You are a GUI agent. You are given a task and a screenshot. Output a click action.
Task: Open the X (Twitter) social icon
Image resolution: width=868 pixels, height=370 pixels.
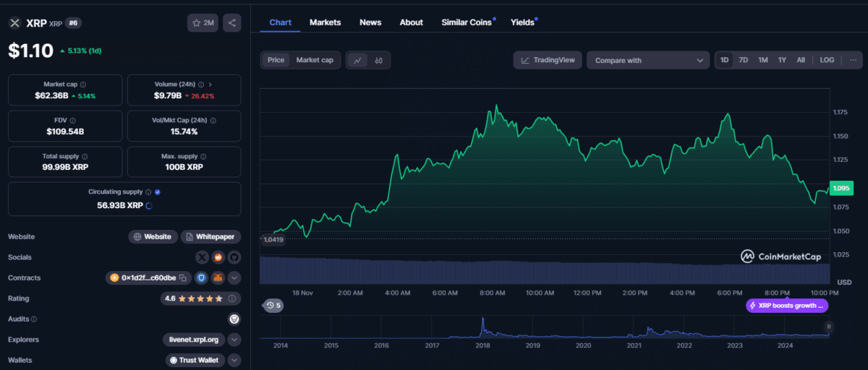click(203, 257)
